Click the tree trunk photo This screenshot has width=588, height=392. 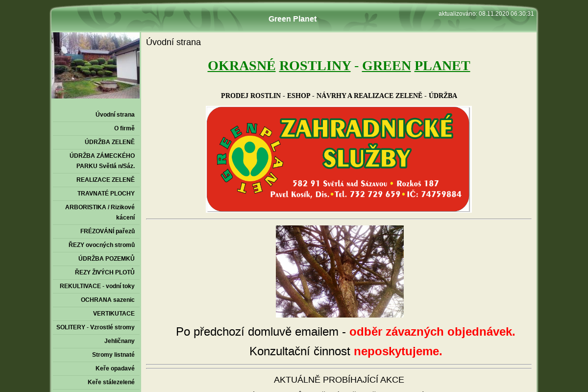click(340, 271)
